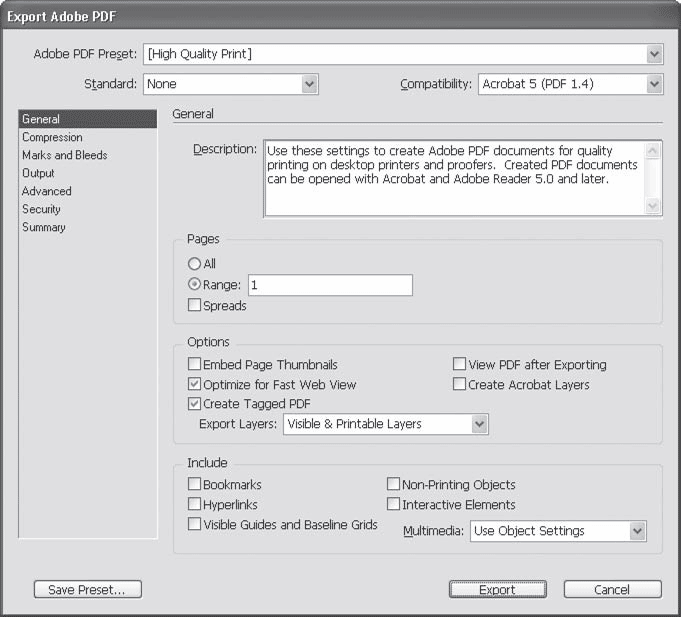Switch to Marks and Bleeds panel
This screenshot has height=617, width=681.
point(64,155)
